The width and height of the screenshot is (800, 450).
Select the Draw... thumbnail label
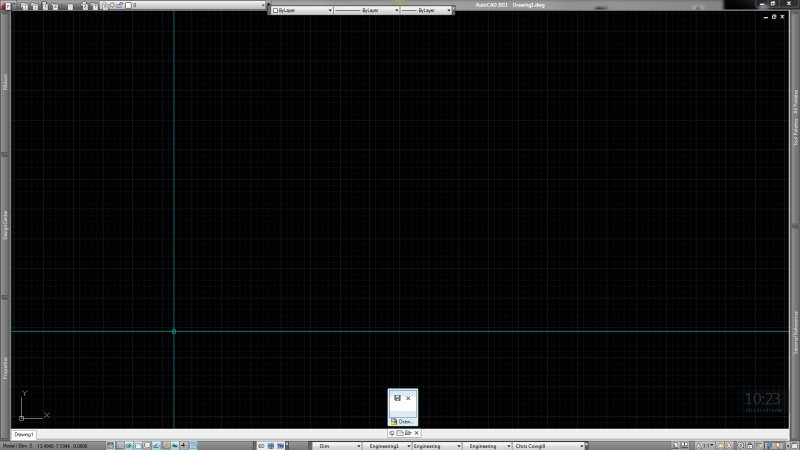point(406,421)
